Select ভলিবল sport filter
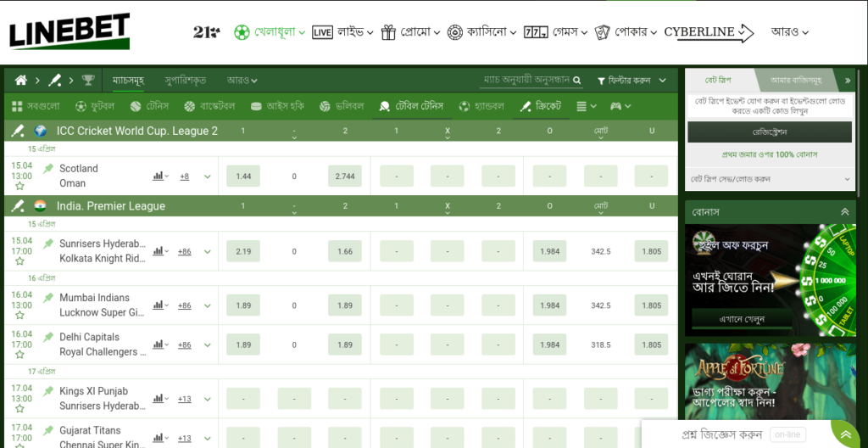 (x=341, y=106)
